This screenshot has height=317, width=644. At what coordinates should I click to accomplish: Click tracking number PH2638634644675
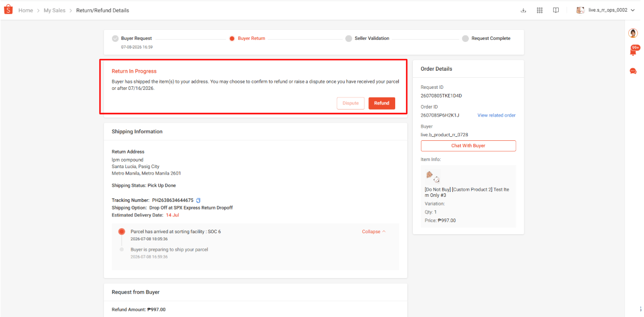click(173, 200)
